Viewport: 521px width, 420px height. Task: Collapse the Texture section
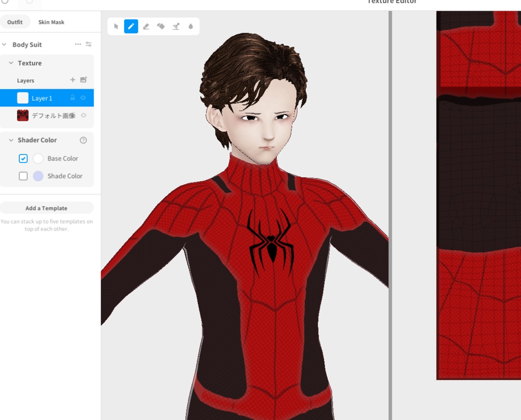point(11,63)
